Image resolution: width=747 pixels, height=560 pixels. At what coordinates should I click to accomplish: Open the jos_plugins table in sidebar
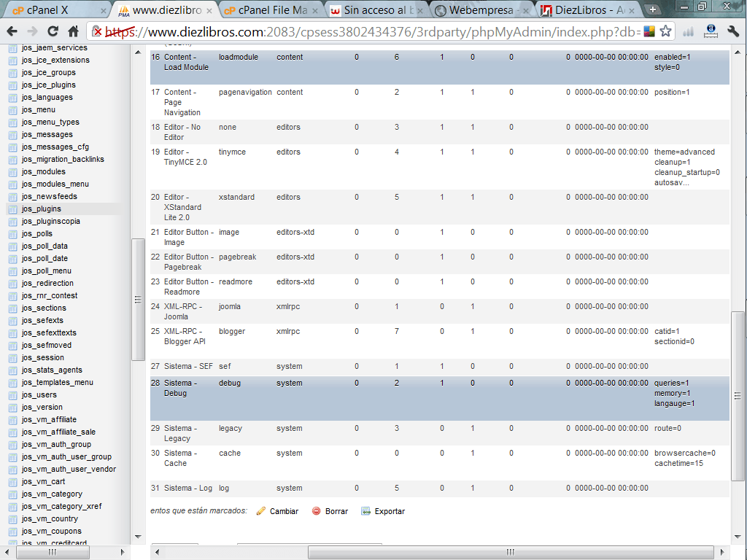(42, 209)
